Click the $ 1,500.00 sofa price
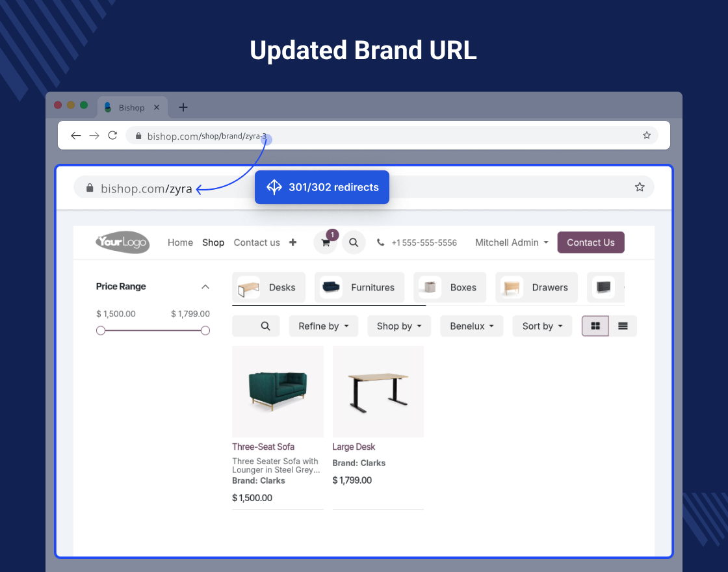This screenshot has width=728, height=572. coord(252,498)
